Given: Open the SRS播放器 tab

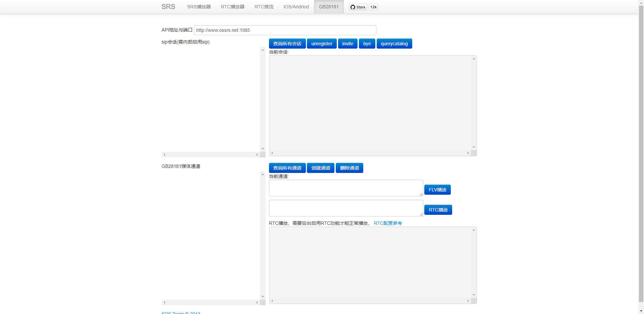Looking at the screenshot, I should point(199,7).
